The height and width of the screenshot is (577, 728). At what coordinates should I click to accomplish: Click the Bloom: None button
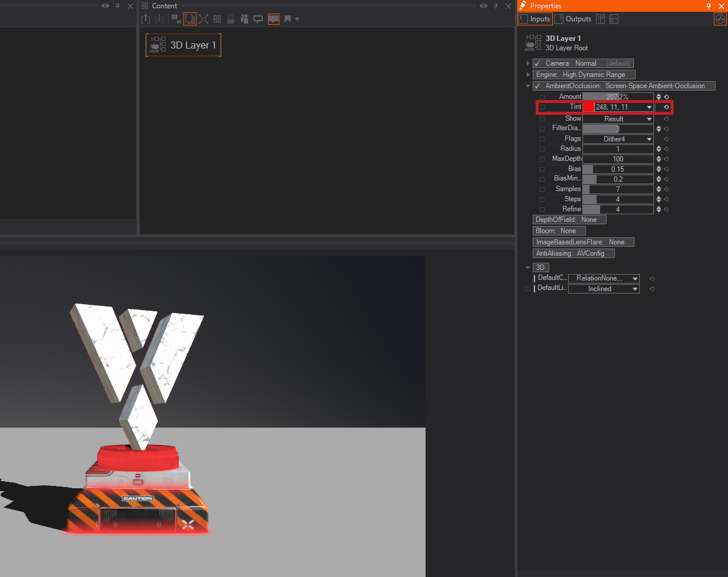point(559,231)
